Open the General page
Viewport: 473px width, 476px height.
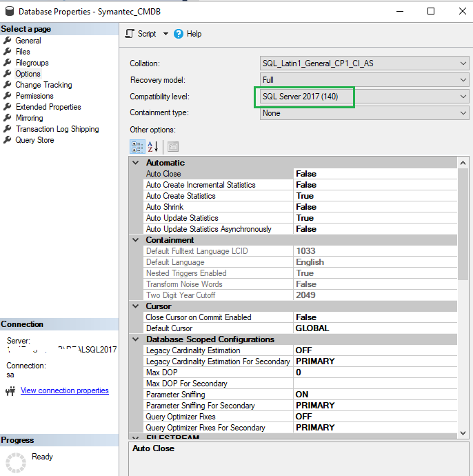[x=28, y=41]
